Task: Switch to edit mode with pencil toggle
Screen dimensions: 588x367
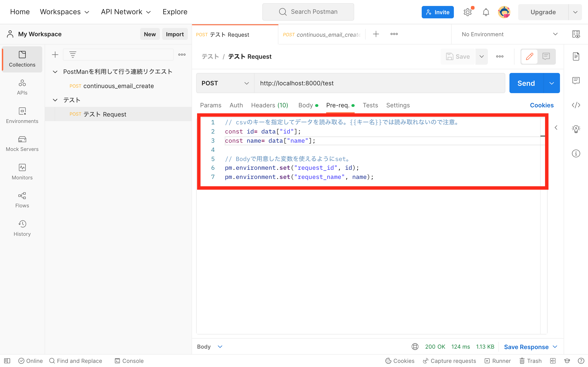Action: (x=529, y=57)
